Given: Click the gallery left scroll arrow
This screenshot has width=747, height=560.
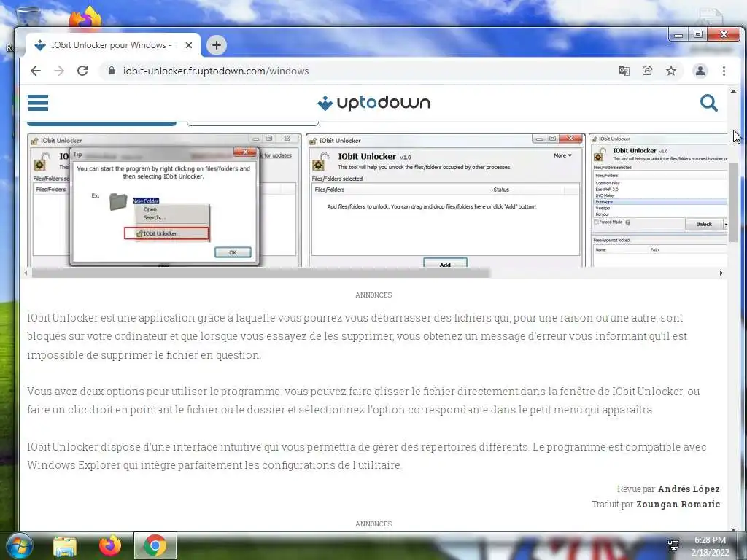Looking at the screenshot, I should (x=26, y=273).
